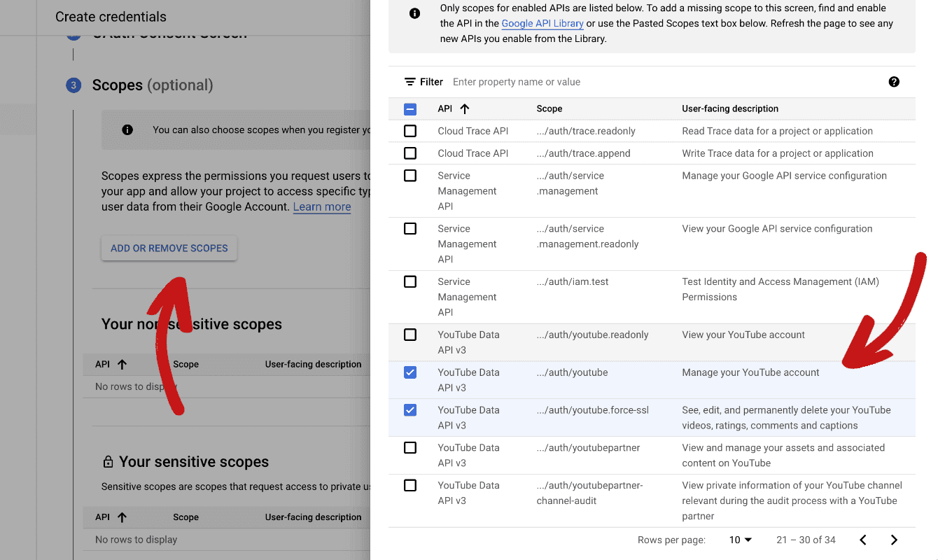Click the '.../auth/youtube.force-ssl' scope cell

593,410
